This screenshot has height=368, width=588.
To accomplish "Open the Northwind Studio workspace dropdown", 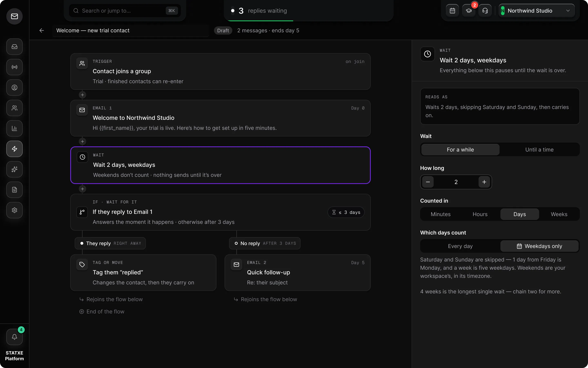I will point(537,11).
